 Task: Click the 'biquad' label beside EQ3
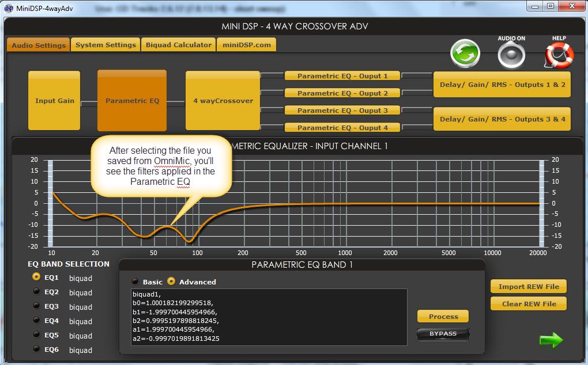point(81,307)
